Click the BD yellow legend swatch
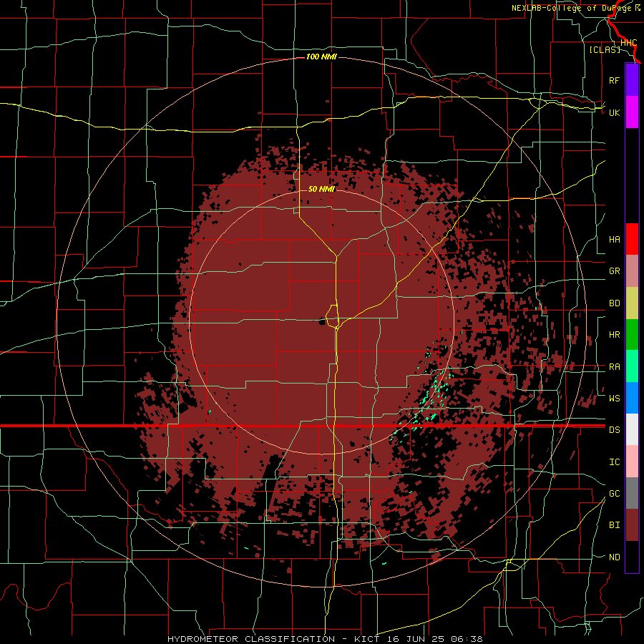 pos(632,303)
